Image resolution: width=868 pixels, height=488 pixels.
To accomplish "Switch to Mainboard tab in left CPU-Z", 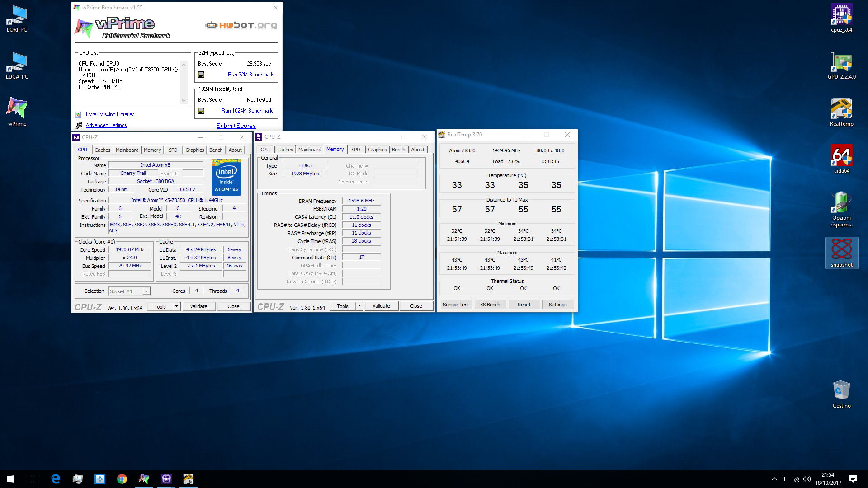I will (x=127, y=150).
